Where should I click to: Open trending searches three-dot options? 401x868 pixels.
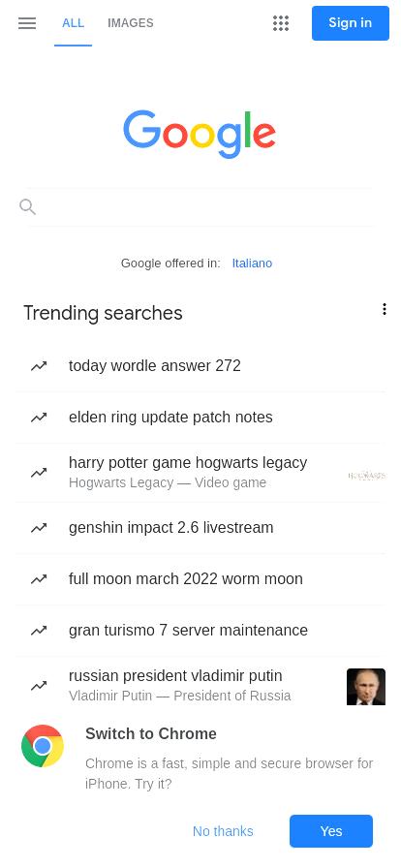click(x=384, y=309)
